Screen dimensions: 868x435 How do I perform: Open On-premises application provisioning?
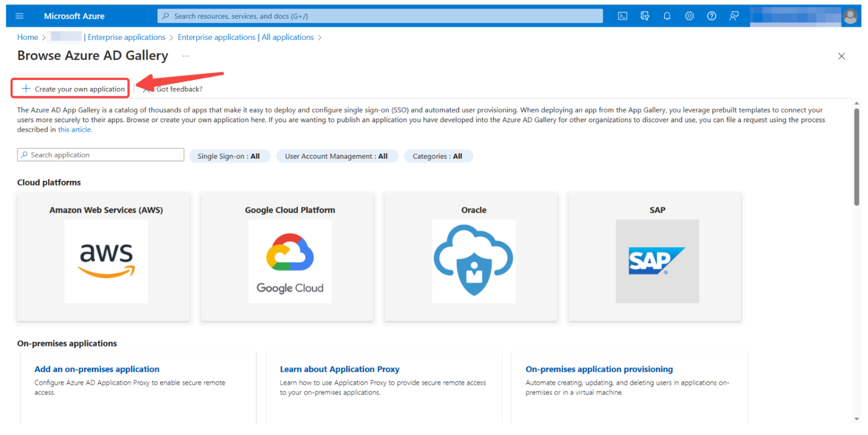tap(599, 370)
